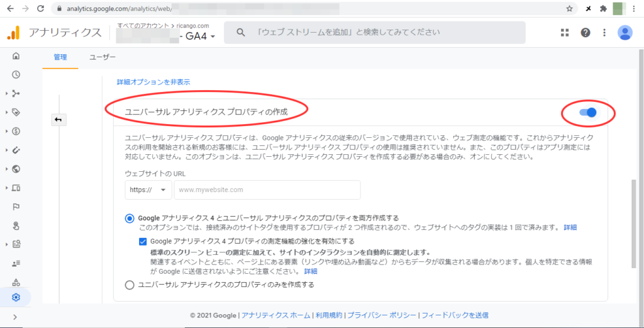Viewport: 644px width, 328px height.
Task: Toggle the Universal Analytics property creation switch
Action: (588, 112)
